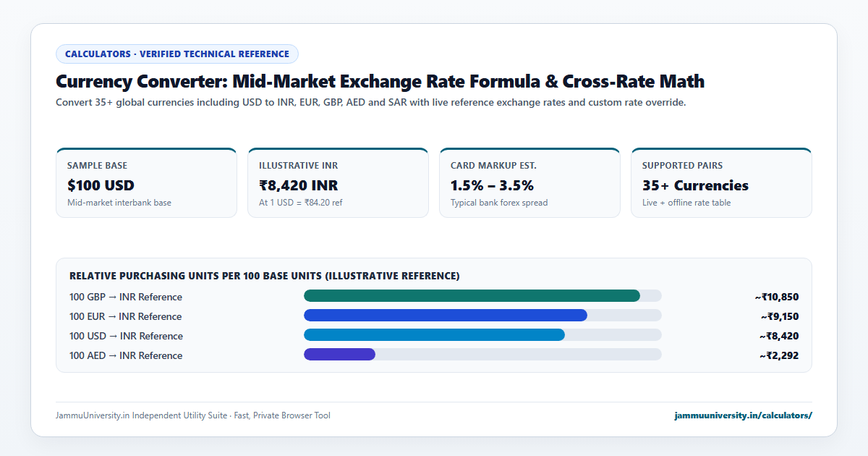Select the Illustrative INR ₹8,420 card
Screen dimensions: 868x456
pos(338,183)
